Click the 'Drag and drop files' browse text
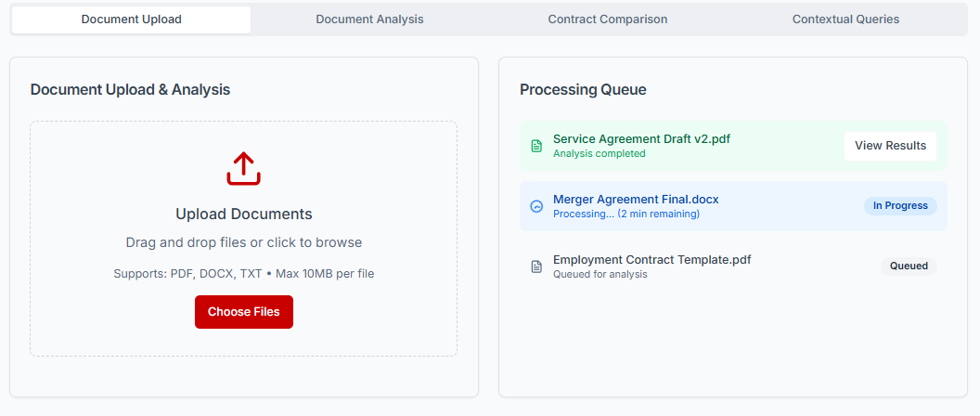980x416 pixels. 243,243
